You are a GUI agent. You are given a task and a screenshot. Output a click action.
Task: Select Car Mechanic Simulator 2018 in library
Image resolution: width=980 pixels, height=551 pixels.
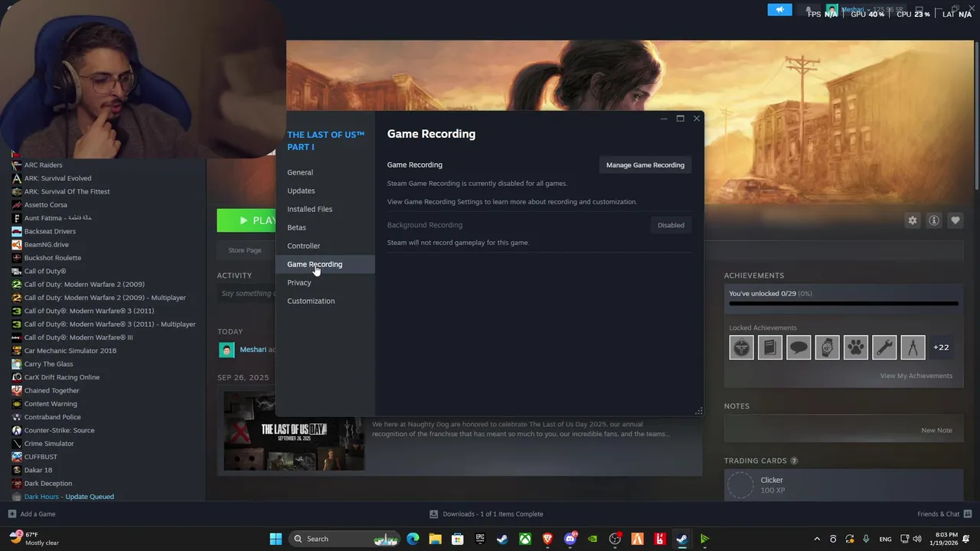pos(70,350)
